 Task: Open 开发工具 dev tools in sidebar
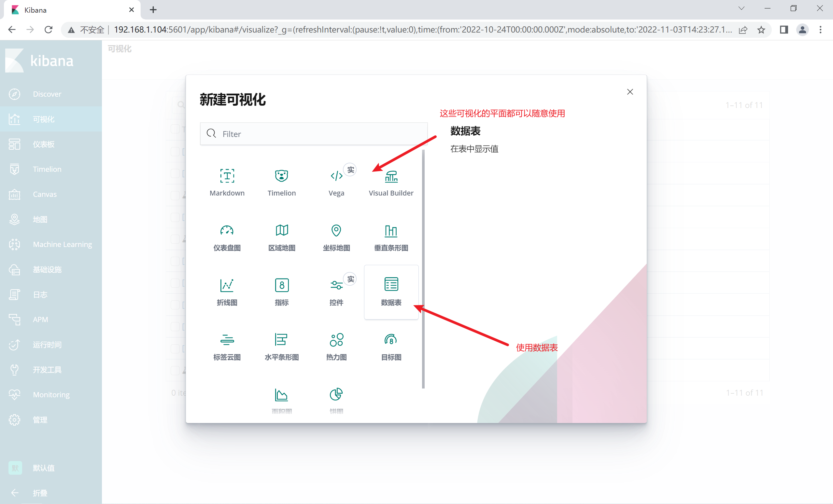point(51,370)
